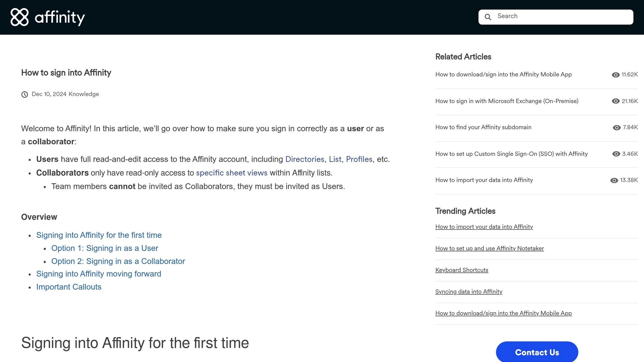Open the Directories link
This screenshot has width=644, height=362.
[x=304, y=159]
